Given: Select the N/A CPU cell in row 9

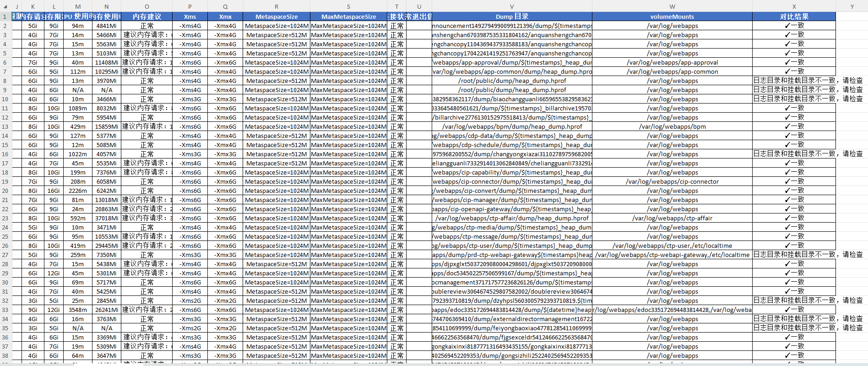Looking at the screenshot, I should [x=78, y=90].
